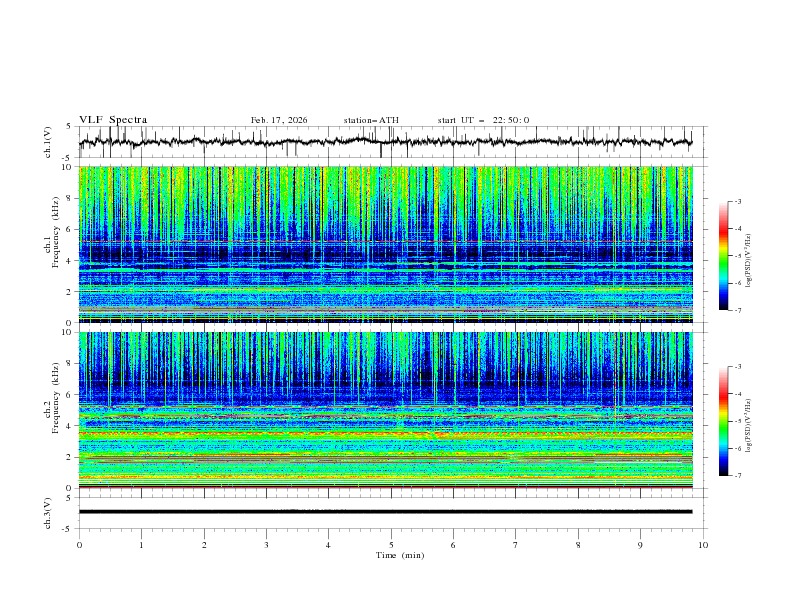The width and height of the screenshot is (792, 612).
Task: Click time axis tick label "1"
Action: point(141,545)
